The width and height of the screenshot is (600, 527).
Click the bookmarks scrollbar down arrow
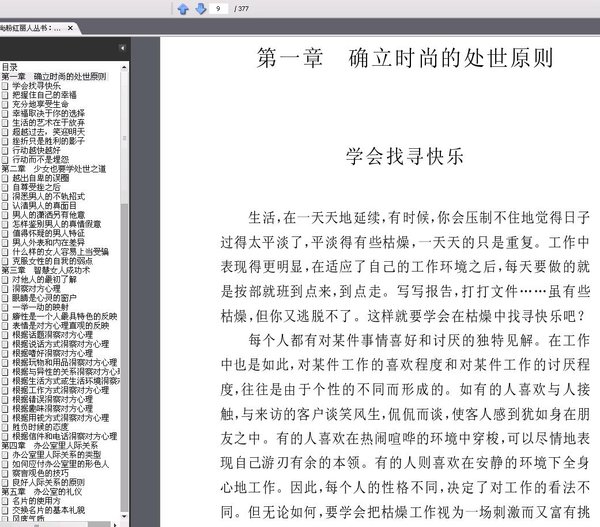pyautogui.click(x=124, y=516)
